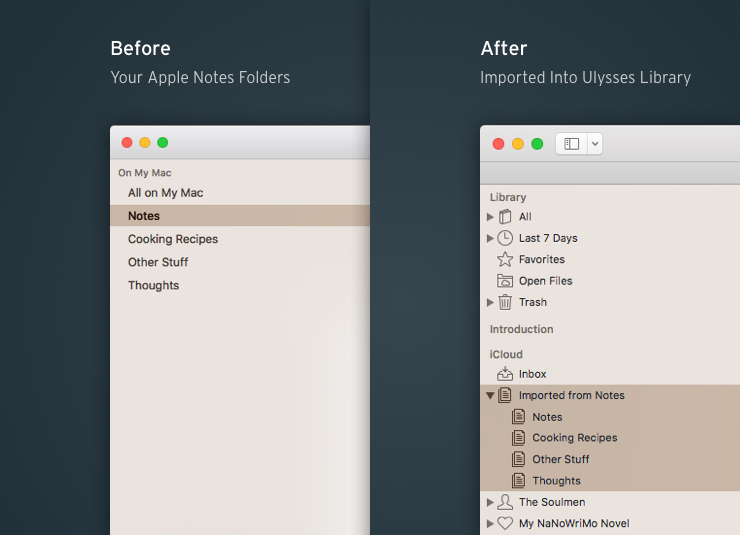Click the sidebar view toggle icon in Ulysses toolbar
Image resolution: width=740 pixels, height=535 pixels.
click(x=572, y=144)
